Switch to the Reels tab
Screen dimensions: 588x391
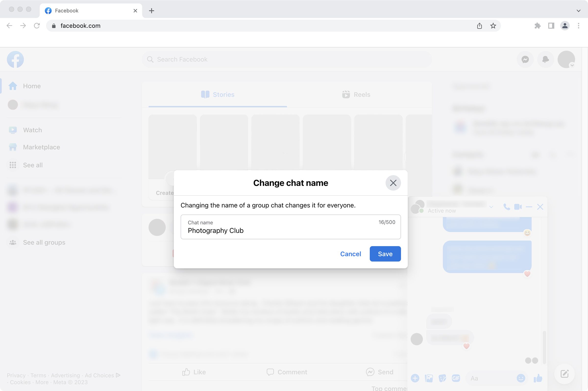(x=356, y=95)
